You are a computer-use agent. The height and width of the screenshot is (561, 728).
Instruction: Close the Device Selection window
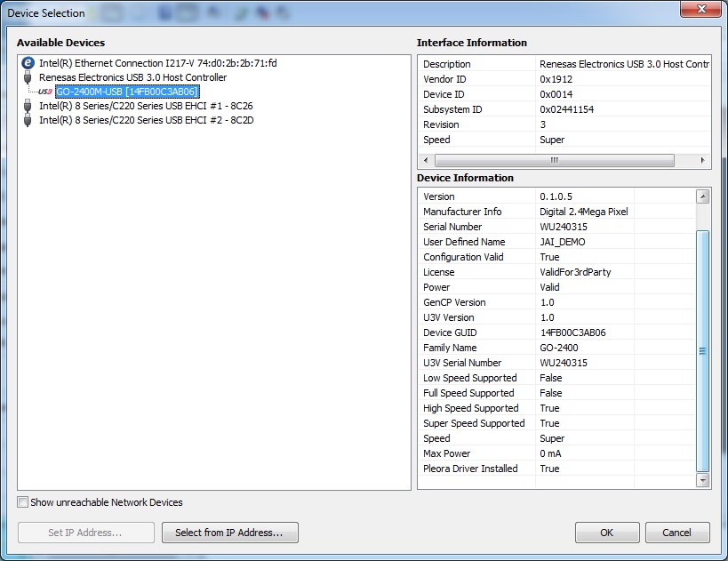click(701, 9)
